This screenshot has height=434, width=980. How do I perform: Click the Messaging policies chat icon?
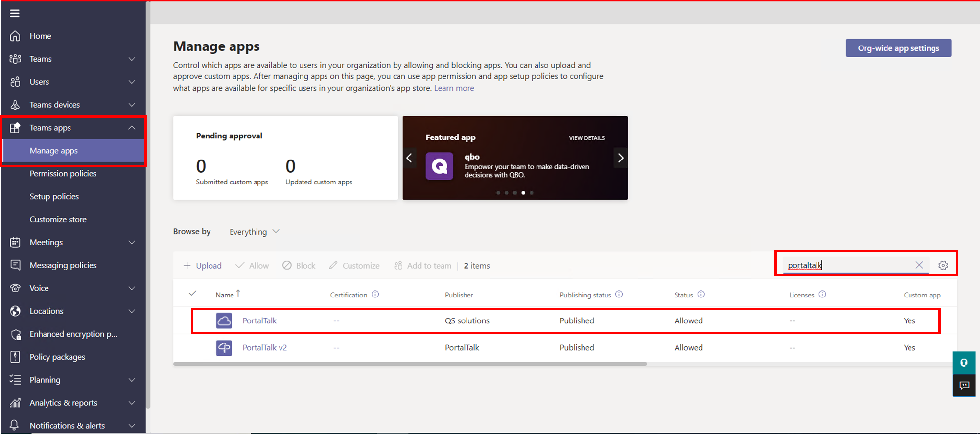[x=15, y=265]
